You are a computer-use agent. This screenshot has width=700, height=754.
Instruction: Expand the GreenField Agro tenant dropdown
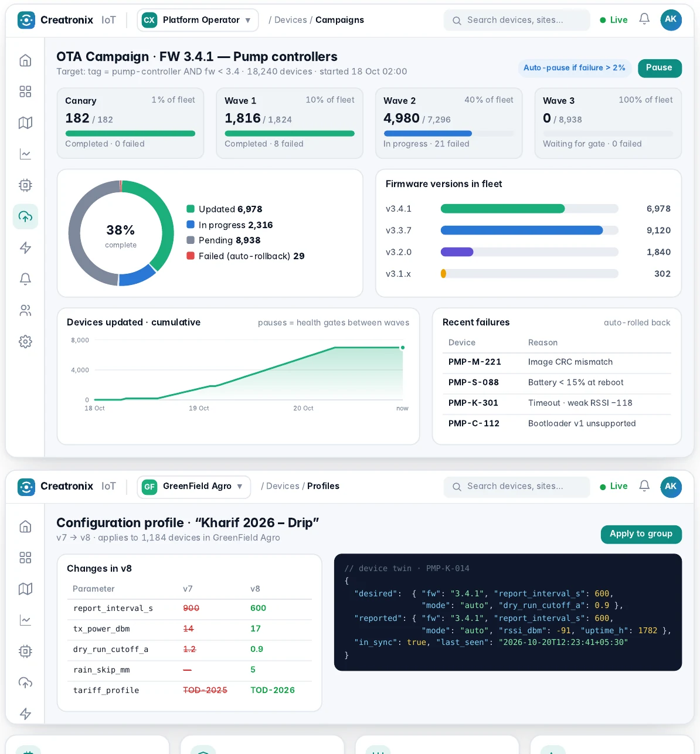tap(194, 487)
